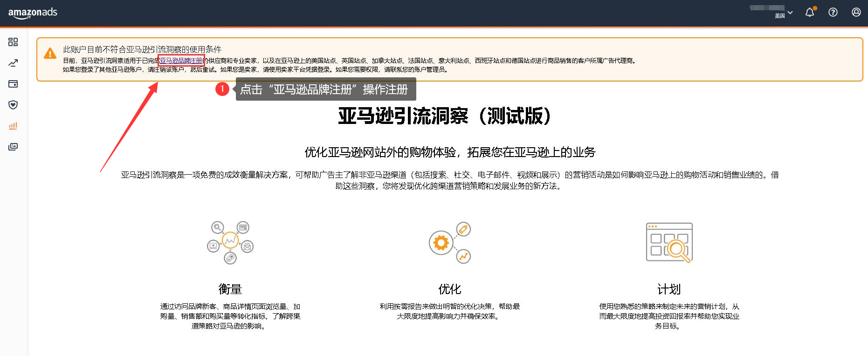
Task: Click the 衡量 heading
Action: click(230, 289)
